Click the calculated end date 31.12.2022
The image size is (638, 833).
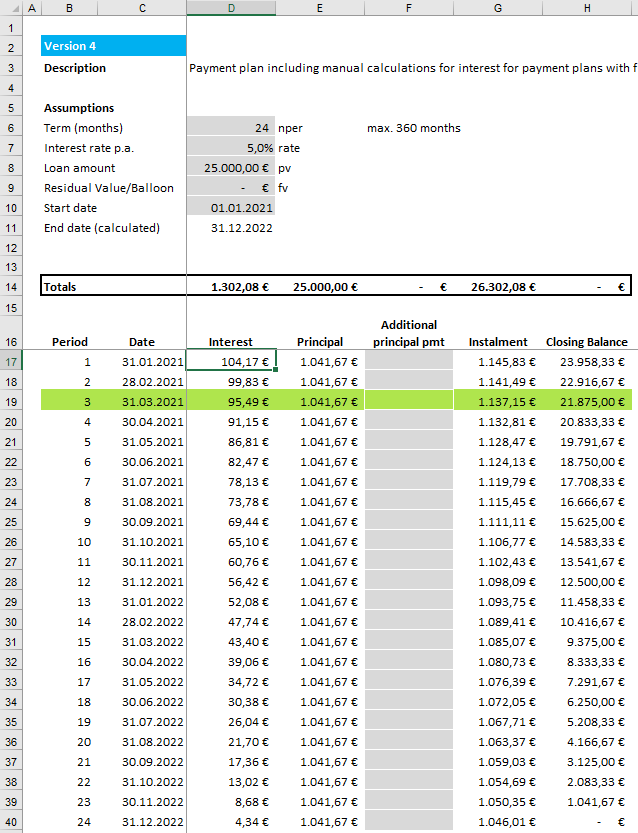[231, 227]
